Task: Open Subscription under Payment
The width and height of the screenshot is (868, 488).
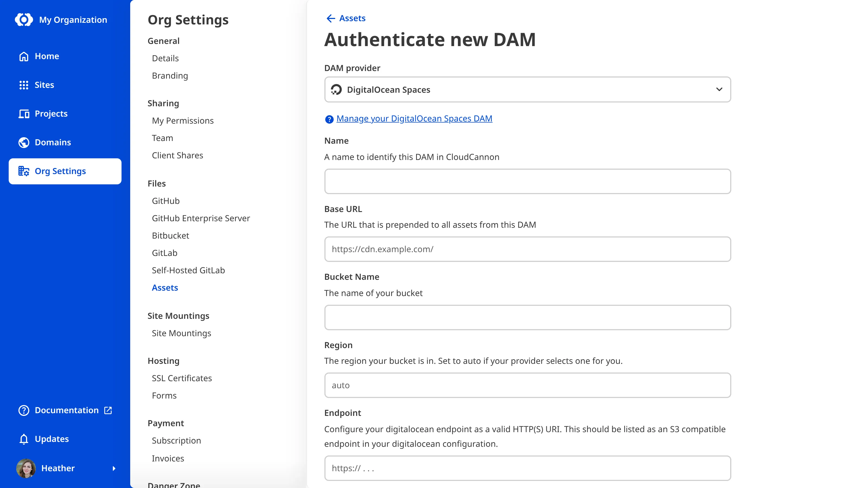Action: (x=176, y=441)
